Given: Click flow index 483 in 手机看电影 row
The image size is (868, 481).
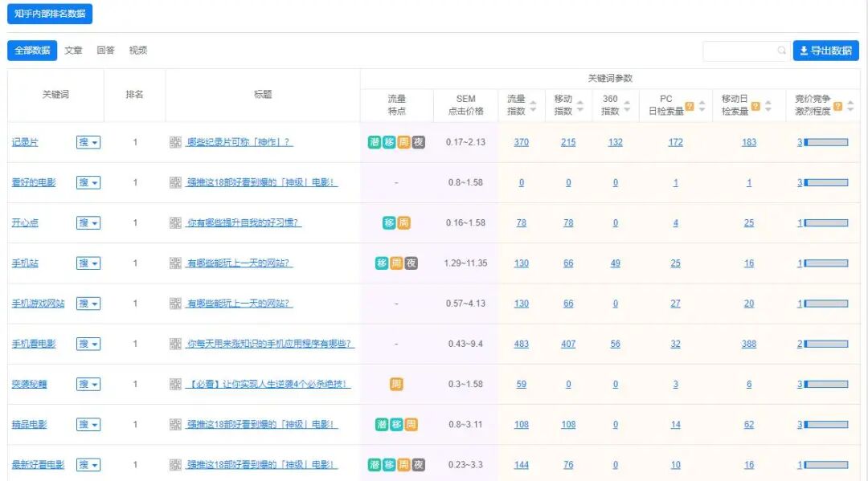Looking at the screenshot, I should pos(522,344).
